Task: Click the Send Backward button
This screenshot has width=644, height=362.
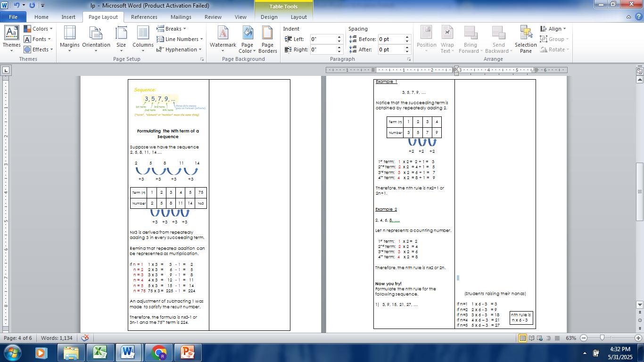Action: point(498,39)
